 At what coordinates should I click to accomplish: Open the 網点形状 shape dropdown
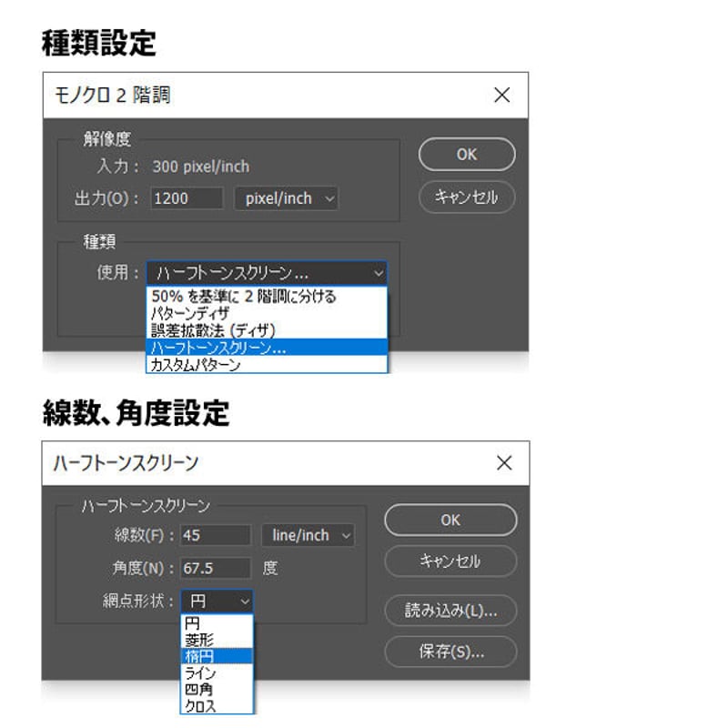[x=217, y=602]
